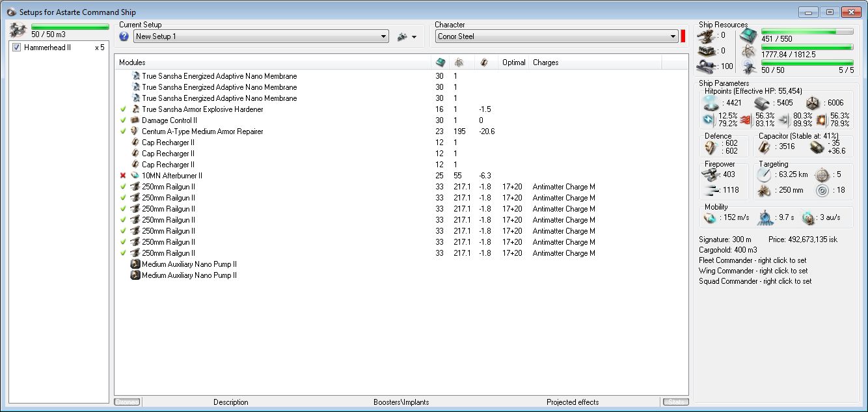The height and width of the screenshot is (412, 868).
Task: Toggle the green check on Armor Explosive Hardener
Action: pyautogui.click(x=123, y=109)
